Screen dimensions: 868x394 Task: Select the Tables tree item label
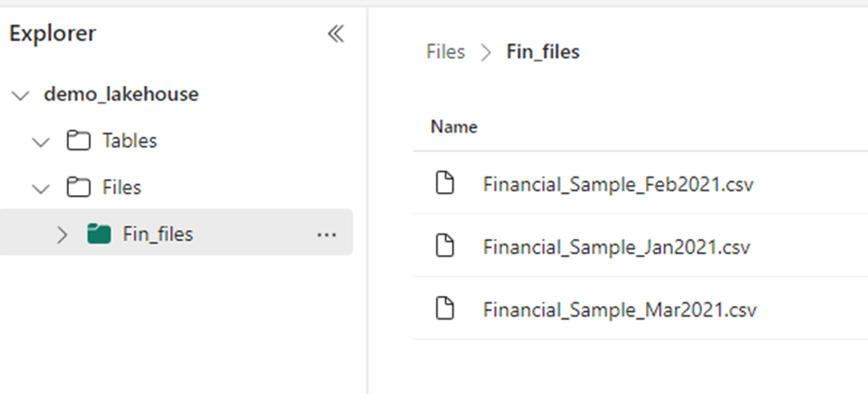[130, 141]
